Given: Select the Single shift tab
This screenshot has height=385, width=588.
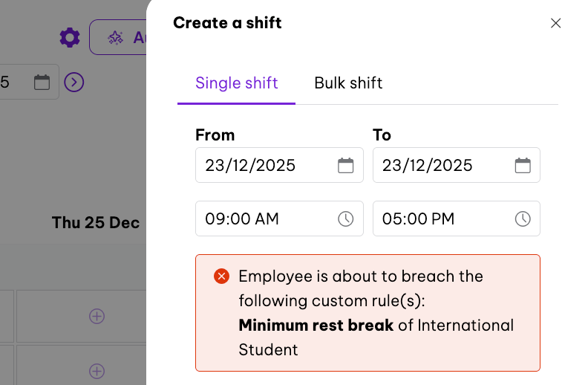Looking at the screenshot, I should (x=236, y=82).
